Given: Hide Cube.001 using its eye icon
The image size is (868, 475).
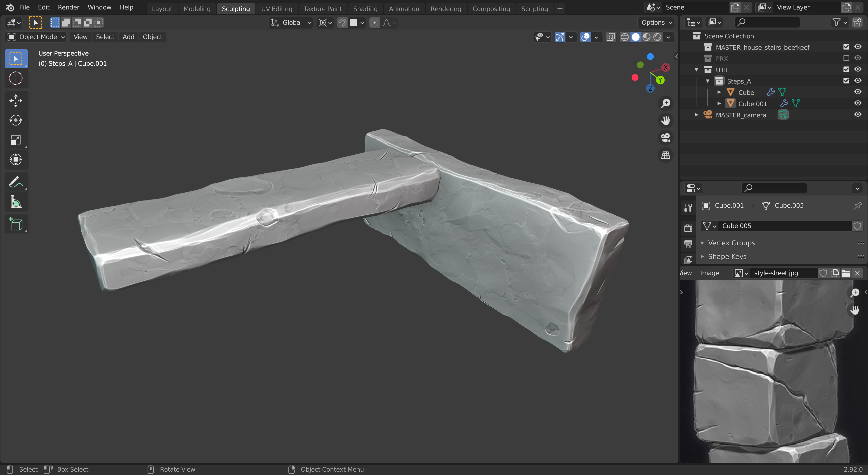Looking at the screenshot, I should 858,103.
